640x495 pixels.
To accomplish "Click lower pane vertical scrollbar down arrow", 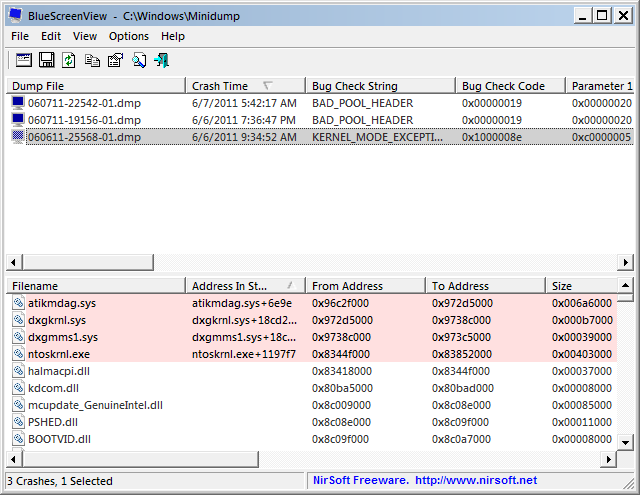I will coord(626,442).
